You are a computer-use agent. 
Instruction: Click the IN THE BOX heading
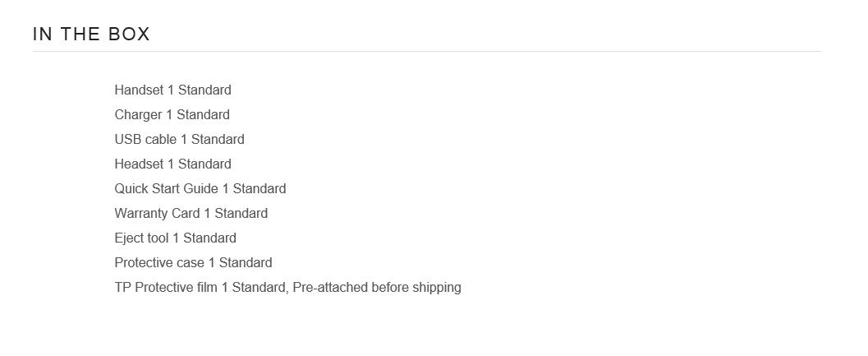tap(91, 35)
